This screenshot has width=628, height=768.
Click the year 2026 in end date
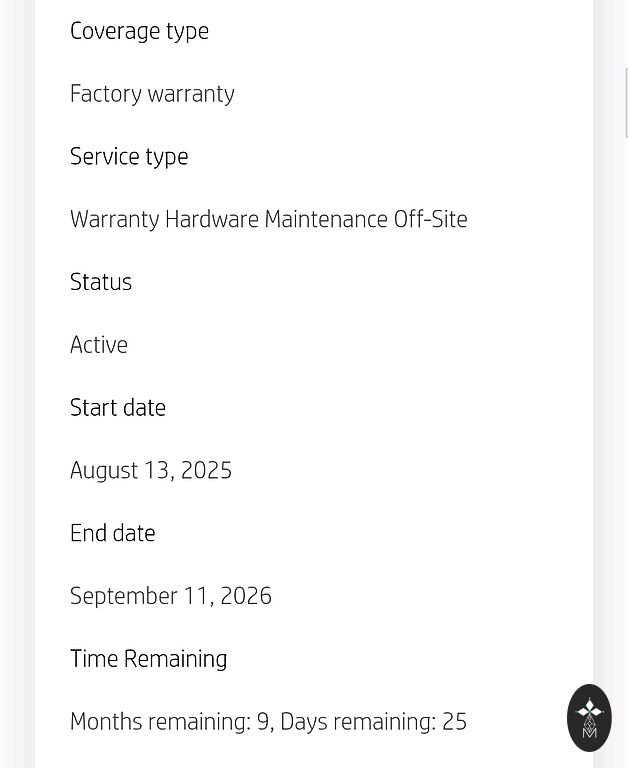[246, 597]
